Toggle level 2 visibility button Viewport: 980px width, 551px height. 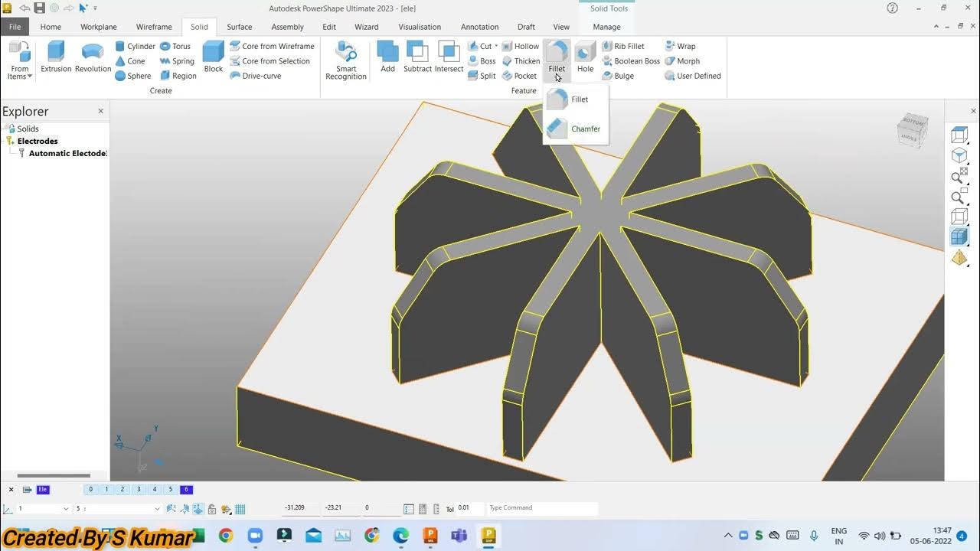(122, 490)
